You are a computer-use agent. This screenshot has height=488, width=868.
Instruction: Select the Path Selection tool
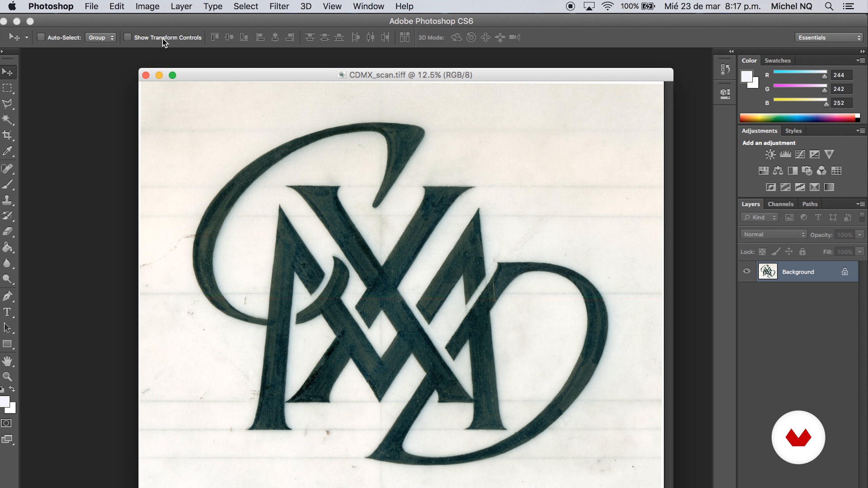7,328
